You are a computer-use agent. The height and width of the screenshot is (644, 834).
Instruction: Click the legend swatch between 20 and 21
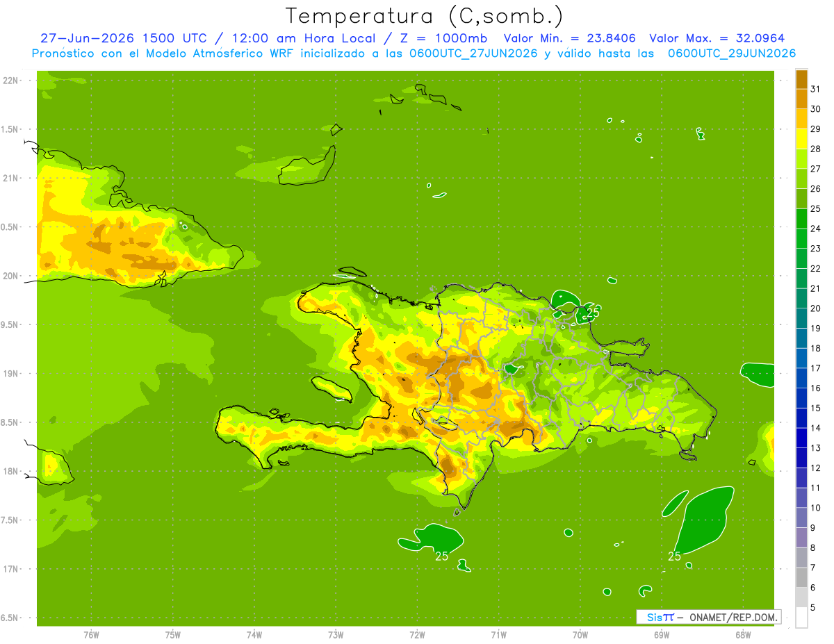(x=801, y=299)
